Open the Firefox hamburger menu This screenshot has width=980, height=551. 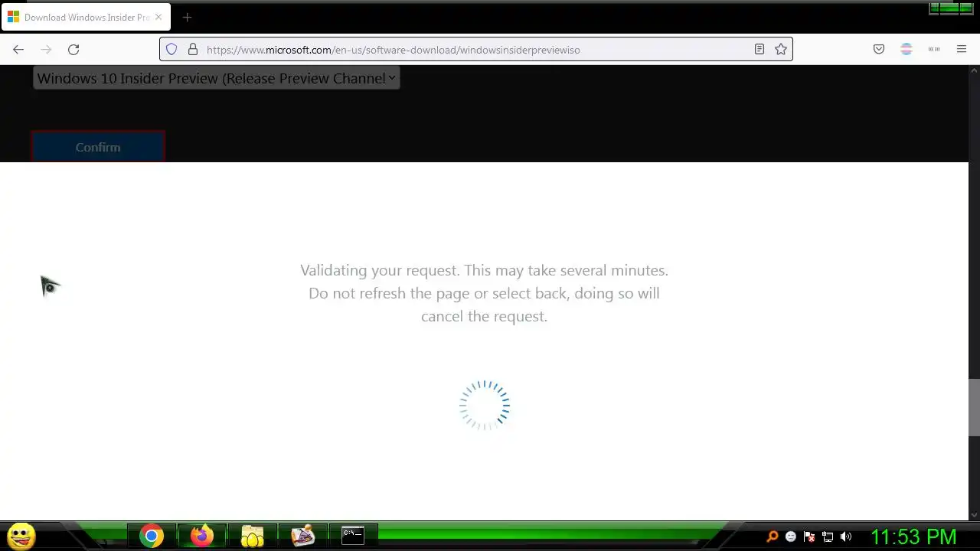[x=962, y=50]
